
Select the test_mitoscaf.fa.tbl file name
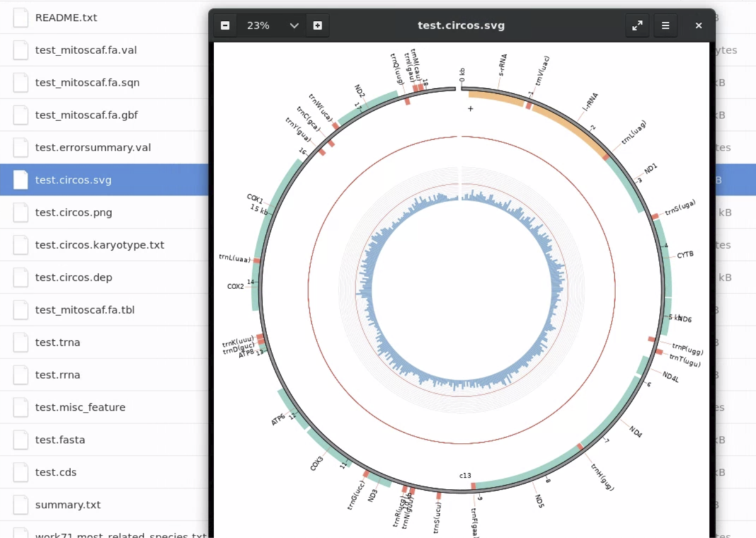85,310
